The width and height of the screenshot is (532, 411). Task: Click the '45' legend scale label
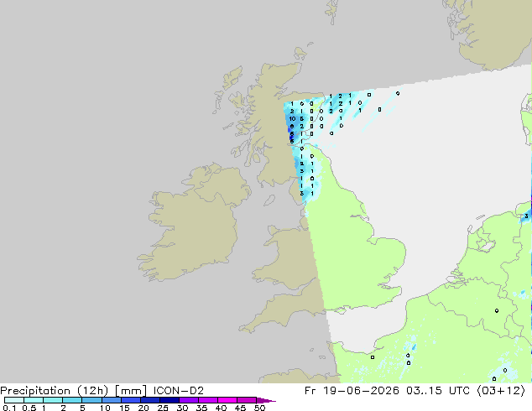tap(240, 408)
